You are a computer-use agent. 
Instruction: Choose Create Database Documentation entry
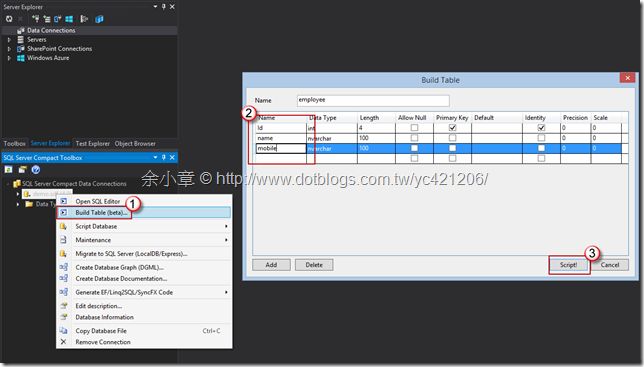point(144,278)
